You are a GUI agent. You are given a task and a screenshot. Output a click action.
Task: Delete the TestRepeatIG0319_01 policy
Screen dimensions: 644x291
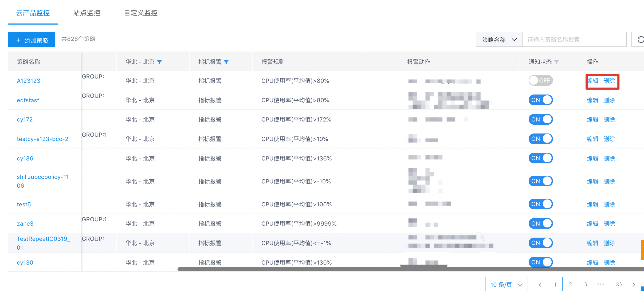pos(609,243)
